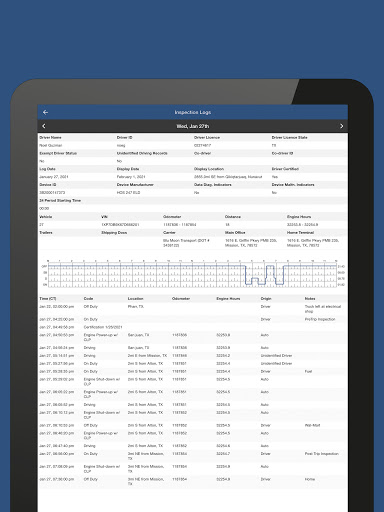
Task: Open the On Duty row noted Fuel
Action: click(193, 371)
